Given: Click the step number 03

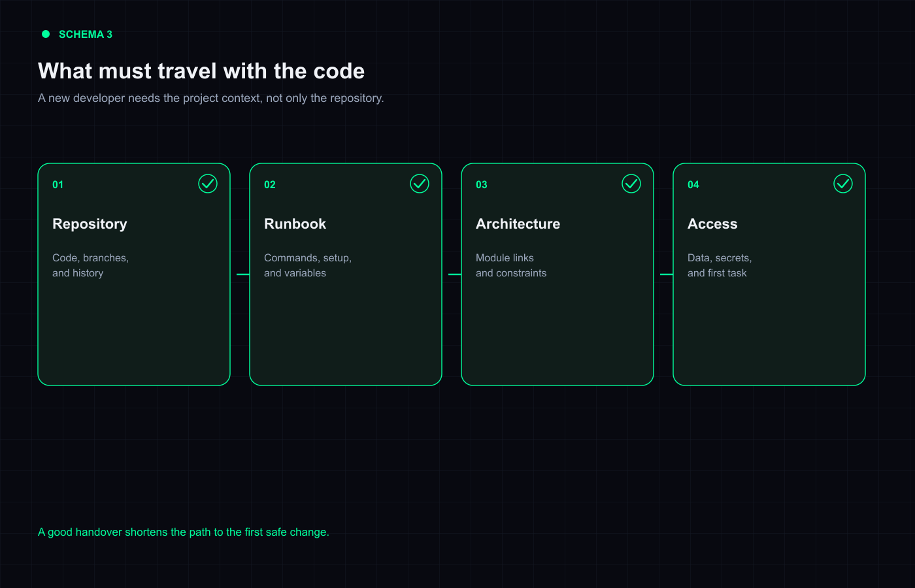Looking at the screenshot, I should tap(482, 185).
